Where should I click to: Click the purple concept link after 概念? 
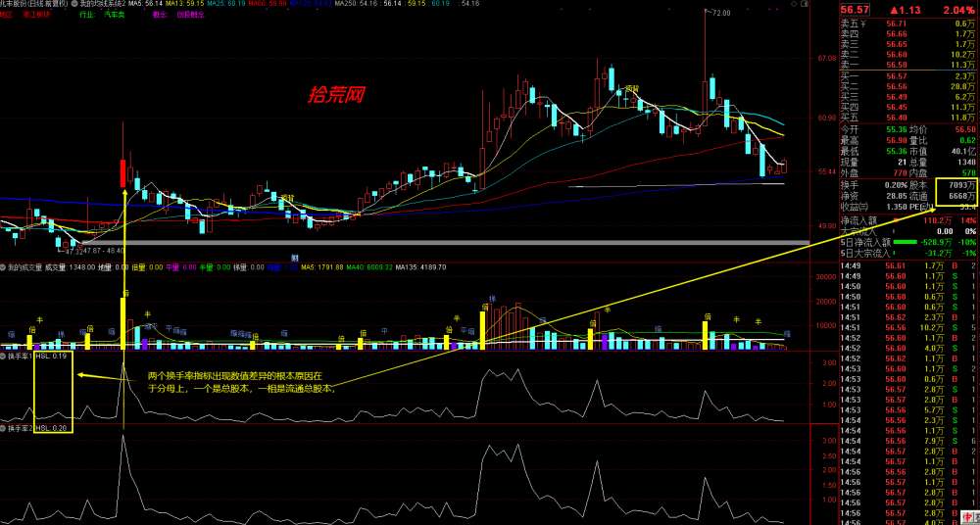pyautogui.click(x=191, y=14)
